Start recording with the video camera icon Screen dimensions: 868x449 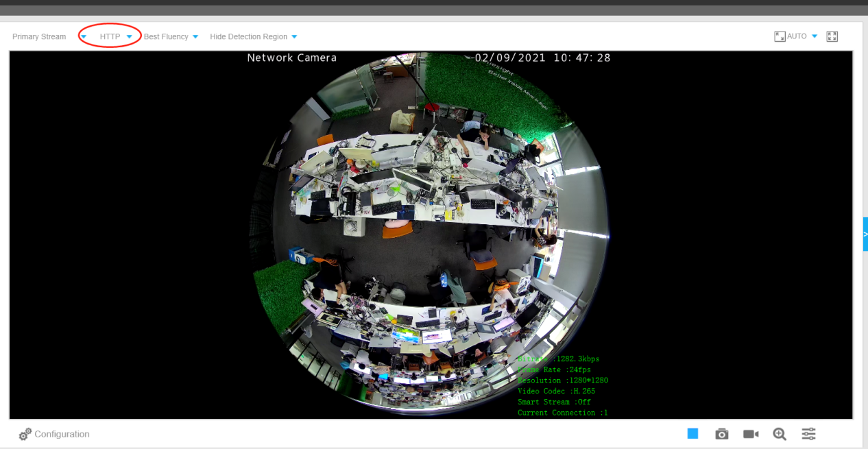[x=751, y=434]
